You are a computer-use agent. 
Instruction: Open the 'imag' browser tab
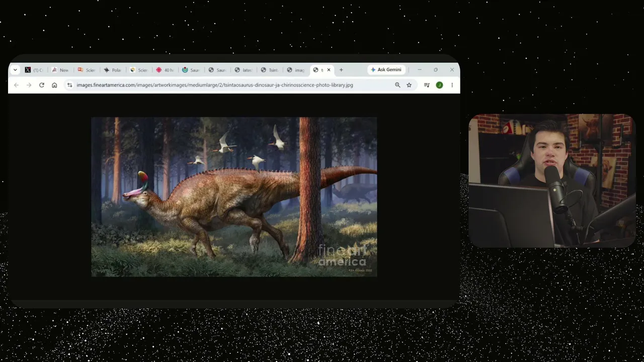[296, 70]
